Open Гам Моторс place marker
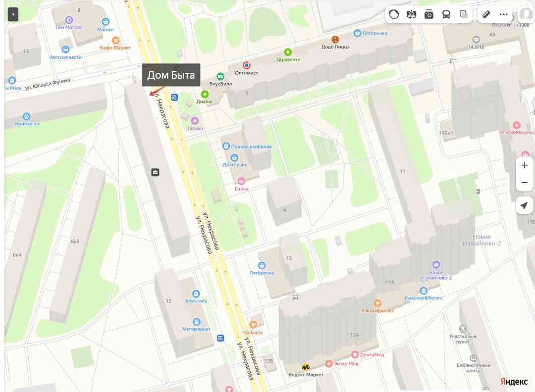The image size is (535, 392). 69,20
